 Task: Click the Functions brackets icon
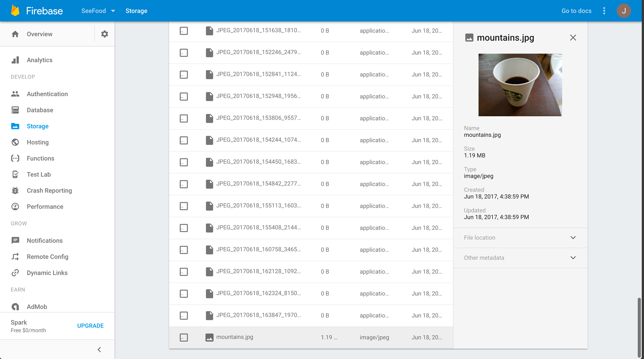pyautogui.click(x=15, y=158)
